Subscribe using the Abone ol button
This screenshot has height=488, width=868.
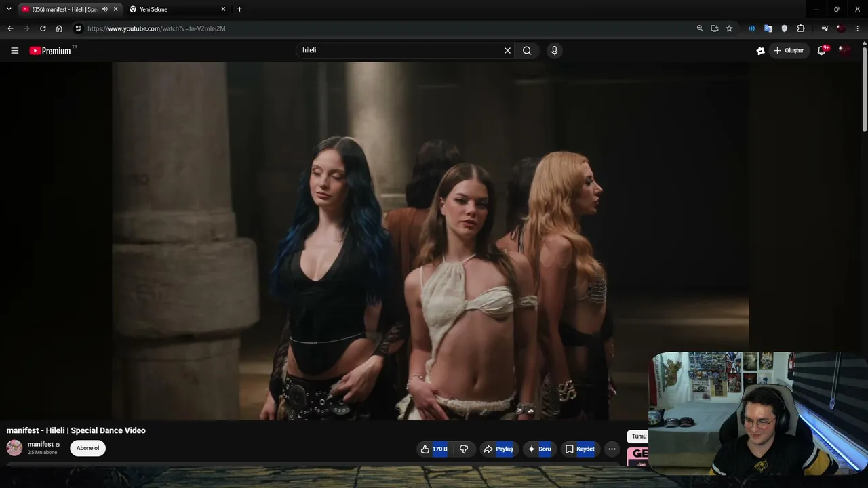click(87, 448)
